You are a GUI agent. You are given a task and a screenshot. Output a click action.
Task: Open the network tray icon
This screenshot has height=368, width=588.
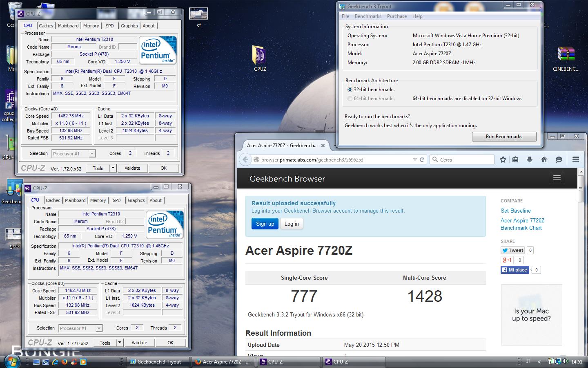(558, 361)
